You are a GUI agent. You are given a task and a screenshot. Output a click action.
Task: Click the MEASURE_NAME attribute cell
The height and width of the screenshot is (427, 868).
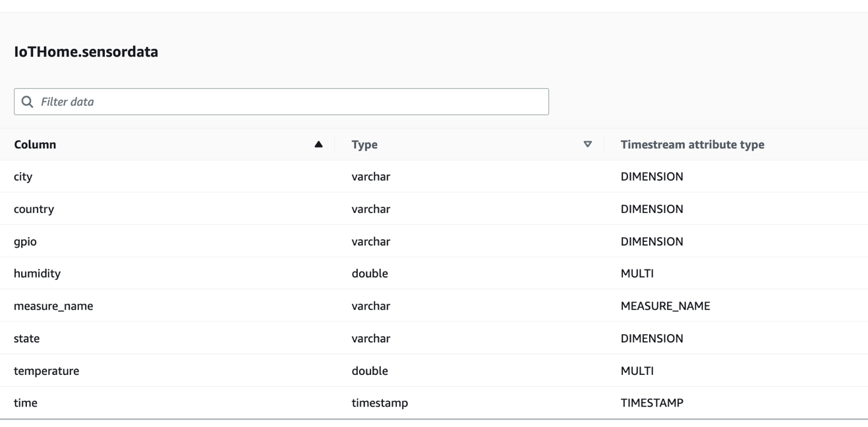point(665,306)
